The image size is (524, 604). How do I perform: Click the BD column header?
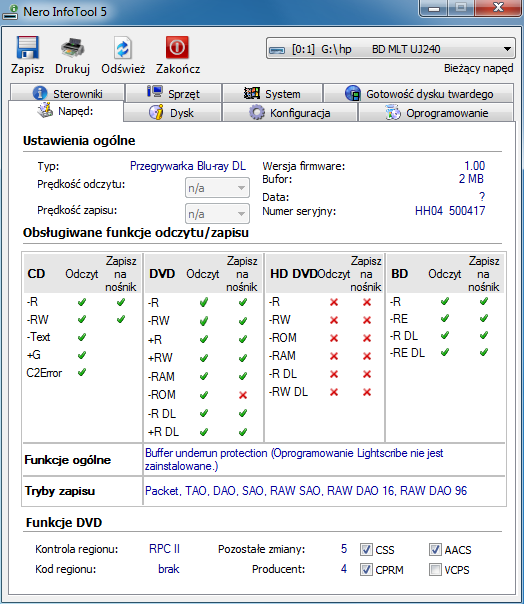399,273
